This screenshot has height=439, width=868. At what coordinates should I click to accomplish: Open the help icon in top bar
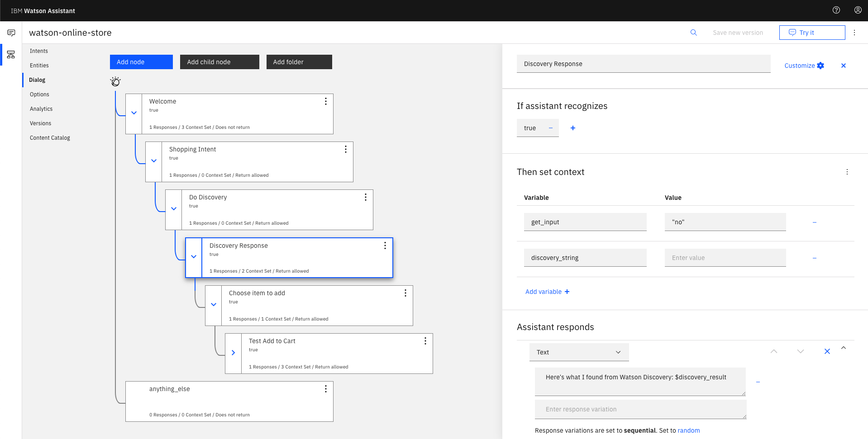coord(836,10)
